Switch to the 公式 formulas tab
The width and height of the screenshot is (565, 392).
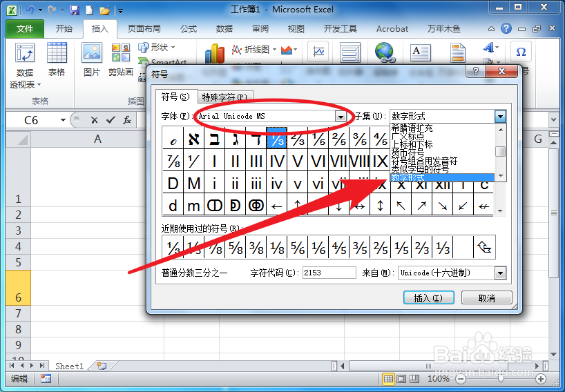coord(189,29)
